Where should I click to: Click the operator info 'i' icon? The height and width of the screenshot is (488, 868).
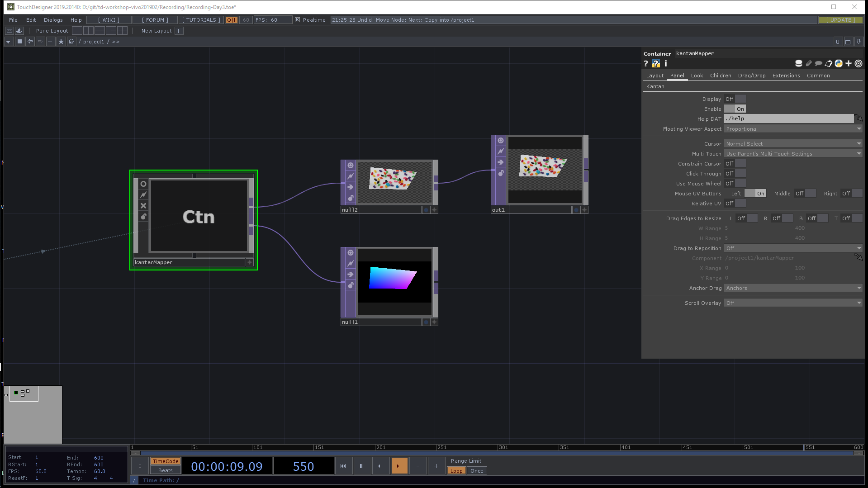[x=666, y=64]
